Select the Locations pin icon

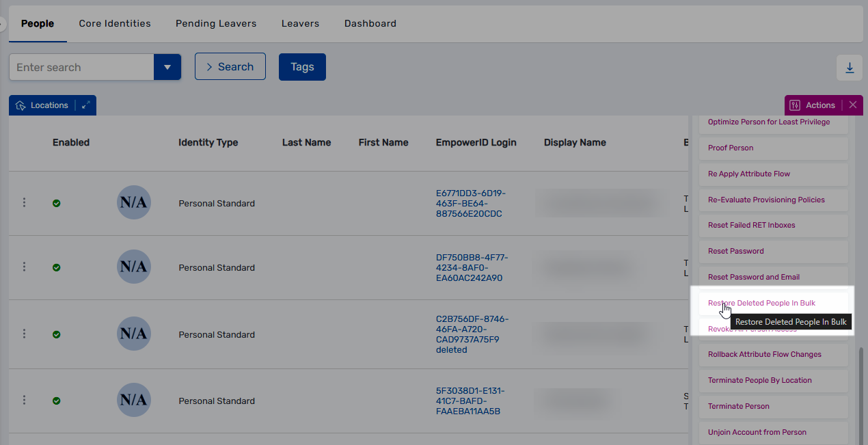click(20, 105)
